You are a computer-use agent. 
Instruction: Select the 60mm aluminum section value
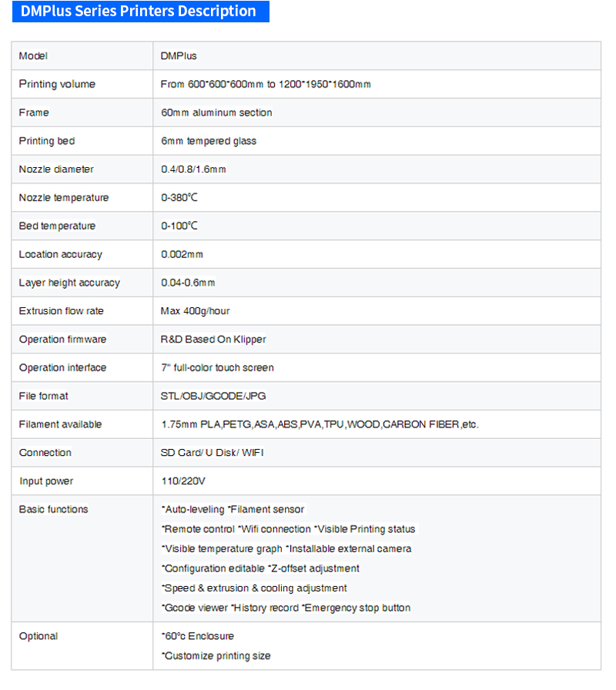coord(216,113)
